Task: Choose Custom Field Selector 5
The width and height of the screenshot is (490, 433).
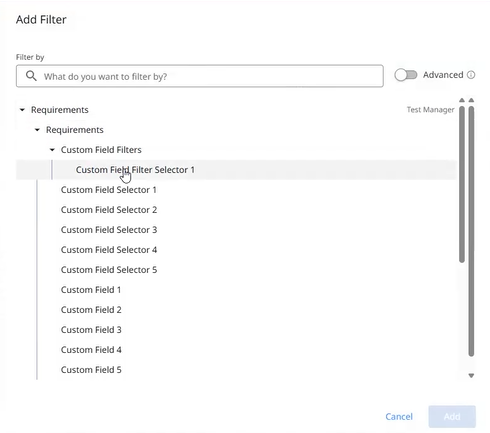Action: pos(109,270)
